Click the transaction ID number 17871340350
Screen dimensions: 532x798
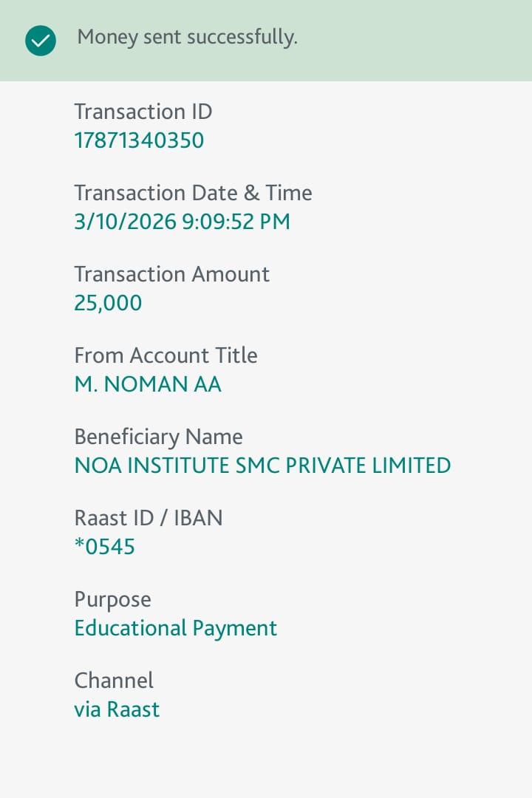(x=139, y=140)
